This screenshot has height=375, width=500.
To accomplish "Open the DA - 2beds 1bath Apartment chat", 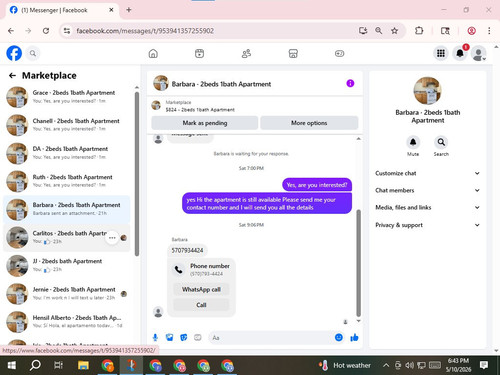I will 67,153.
